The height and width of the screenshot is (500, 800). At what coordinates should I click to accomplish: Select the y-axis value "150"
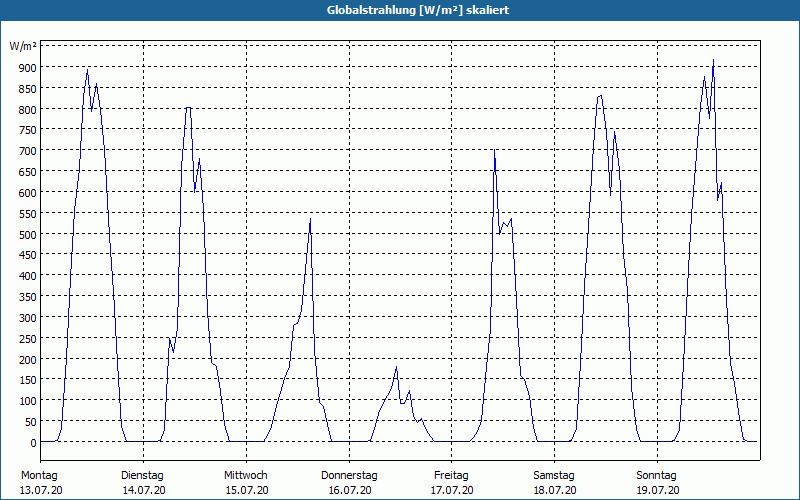point(28,380)
